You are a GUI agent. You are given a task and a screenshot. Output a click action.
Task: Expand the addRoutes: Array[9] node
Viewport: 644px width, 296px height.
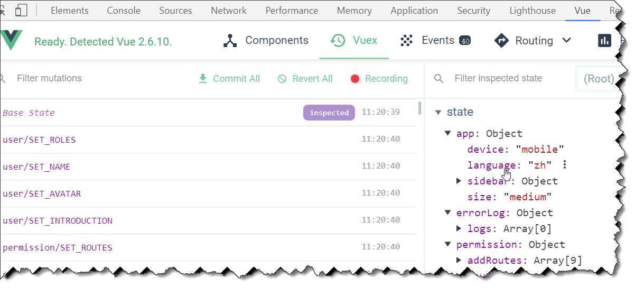(x=459, y=260)
